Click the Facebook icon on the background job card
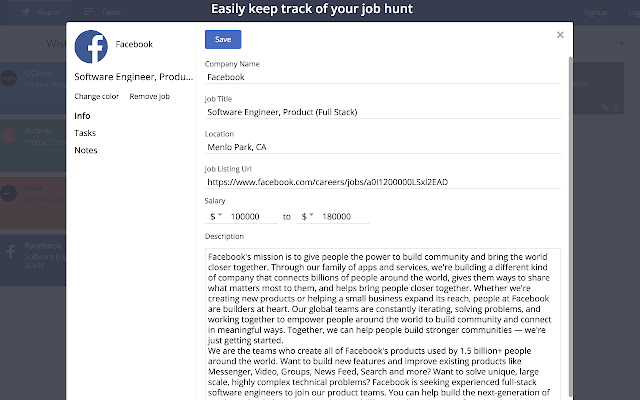The width and height of the screenshot is (640, 400). point(11,250)
